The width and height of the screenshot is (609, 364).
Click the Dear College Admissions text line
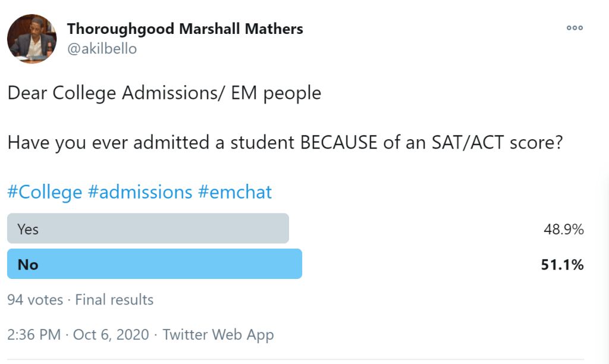(164, 93)
